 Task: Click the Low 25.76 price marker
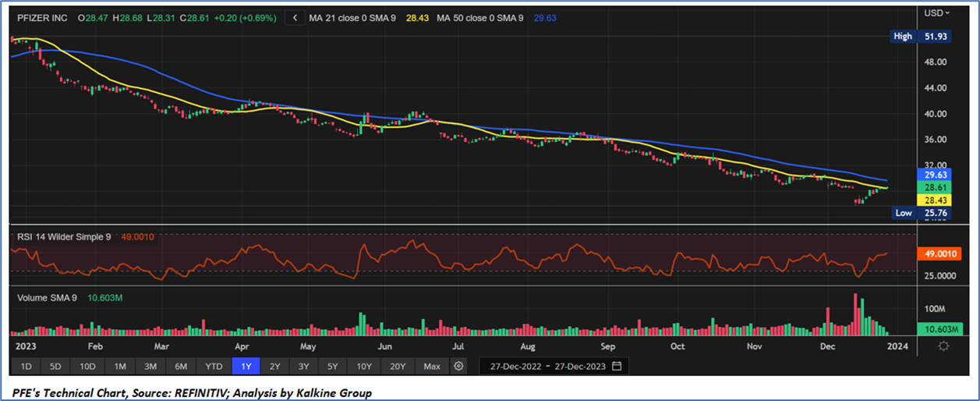[921, 213]
